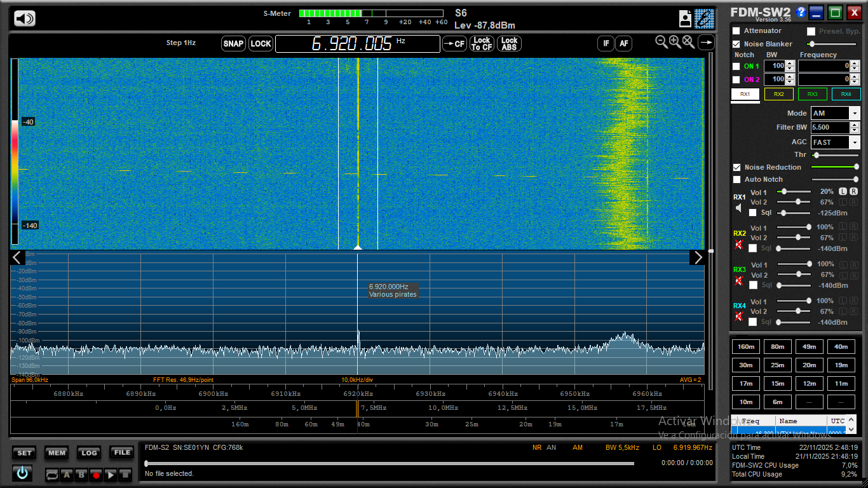Toggle RX1 Vol 1 right channel R
868x488 pixels.
click(853, 191)
